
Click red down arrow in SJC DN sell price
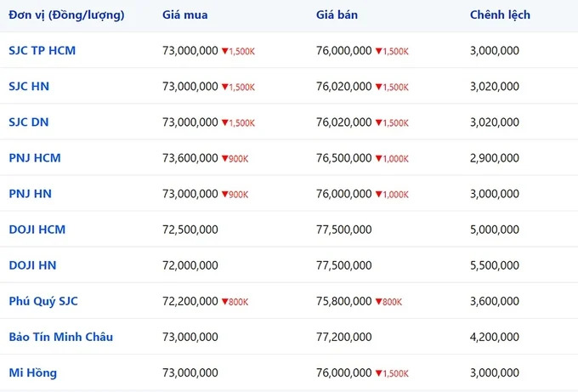click(378, 122)
